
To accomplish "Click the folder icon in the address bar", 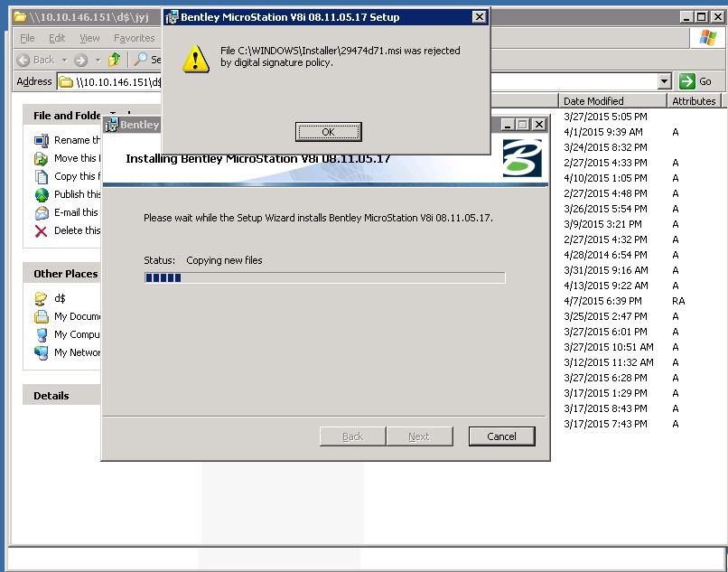I will (66, 82).
